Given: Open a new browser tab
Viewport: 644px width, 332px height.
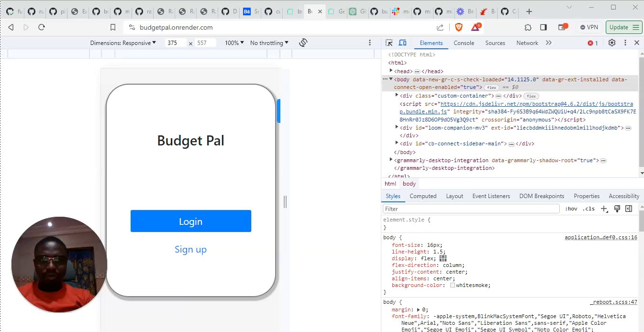Looking at the screenshot, I should [x=529, y=11].
